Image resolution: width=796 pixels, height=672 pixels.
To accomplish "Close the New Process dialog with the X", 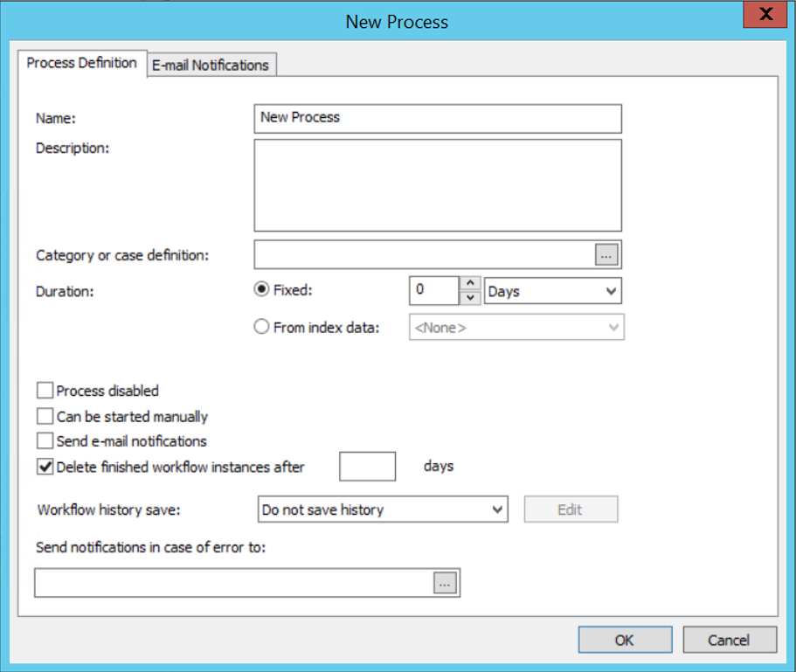I will click(765, 14).
